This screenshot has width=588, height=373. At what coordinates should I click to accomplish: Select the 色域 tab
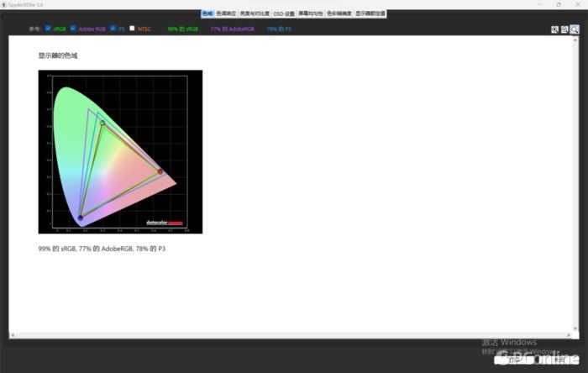click(x=207, y=14)
